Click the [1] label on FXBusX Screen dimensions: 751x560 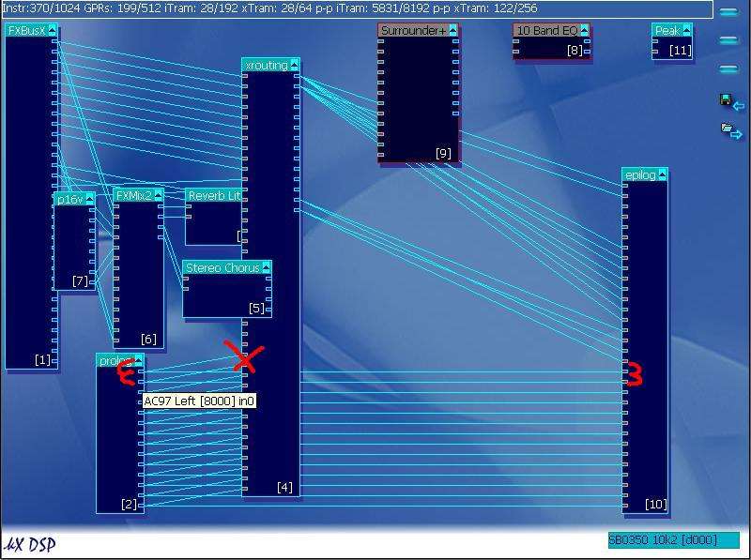[42, 359]
